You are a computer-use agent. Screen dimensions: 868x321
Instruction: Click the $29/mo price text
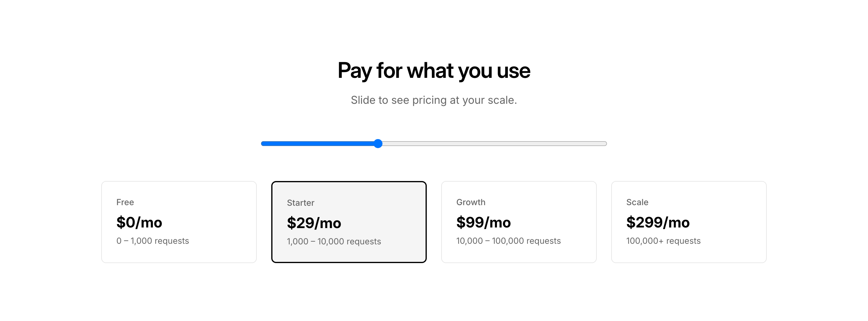pyautogui.click(x=314, y=223)
